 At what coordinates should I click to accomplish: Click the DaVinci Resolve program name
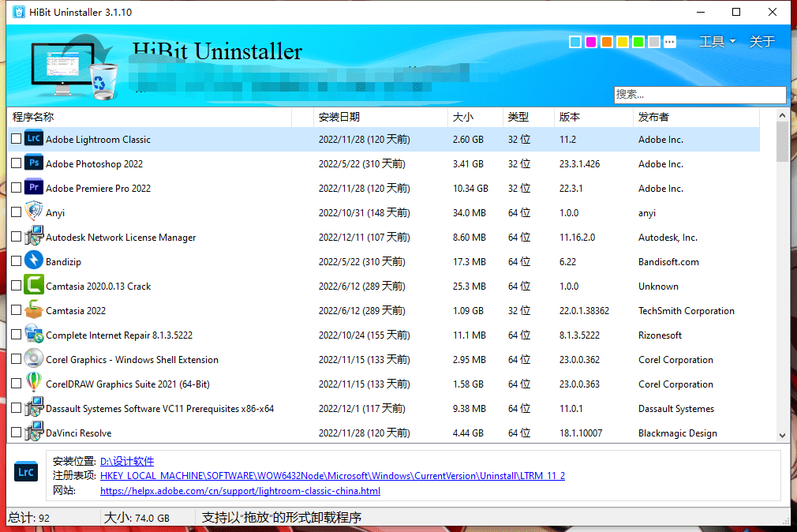click(79, 433)
